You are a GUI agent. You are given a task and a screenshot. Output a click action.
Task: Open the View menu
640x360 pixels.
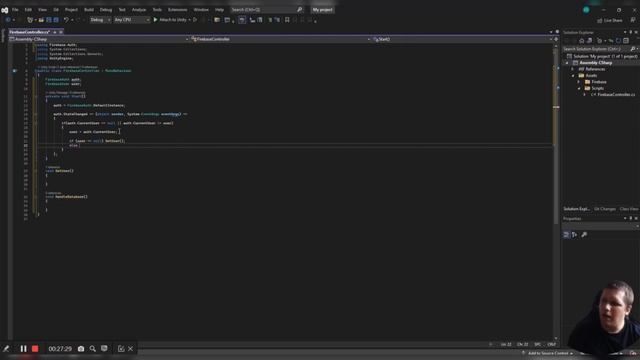click(x=42, y=9)
